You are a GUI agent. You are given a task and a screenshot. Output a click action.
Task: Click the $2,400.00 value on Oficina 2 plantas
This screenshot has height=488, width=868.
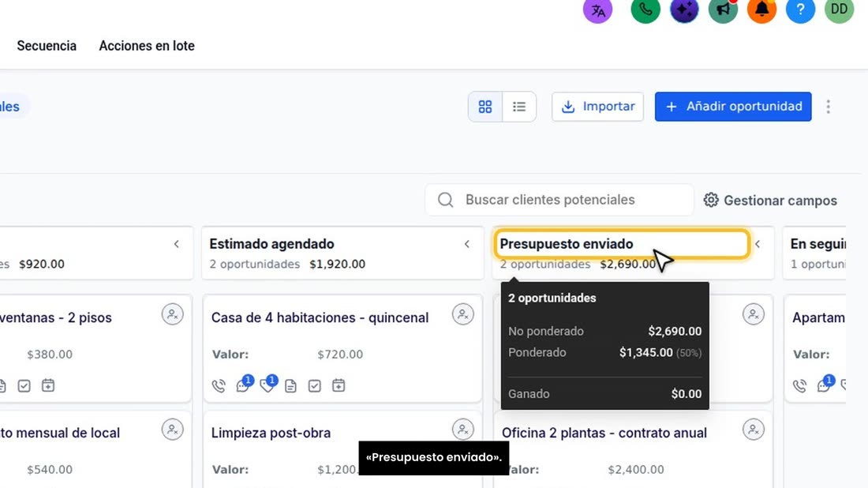635,469
